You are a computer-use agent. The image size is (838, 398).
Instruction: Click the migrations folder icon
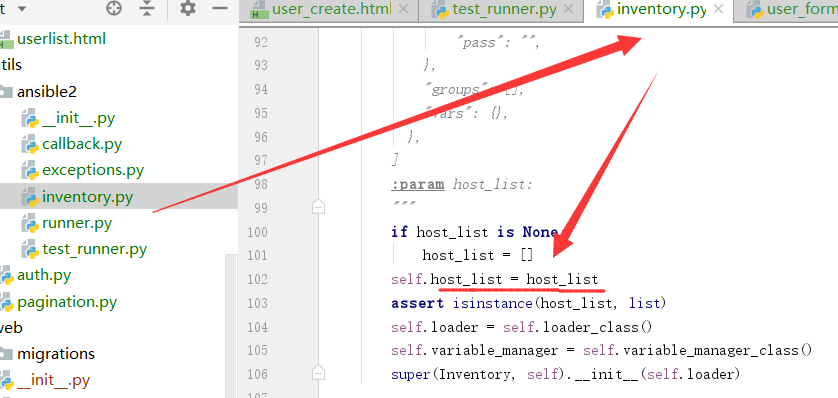(x=5, y=354)
